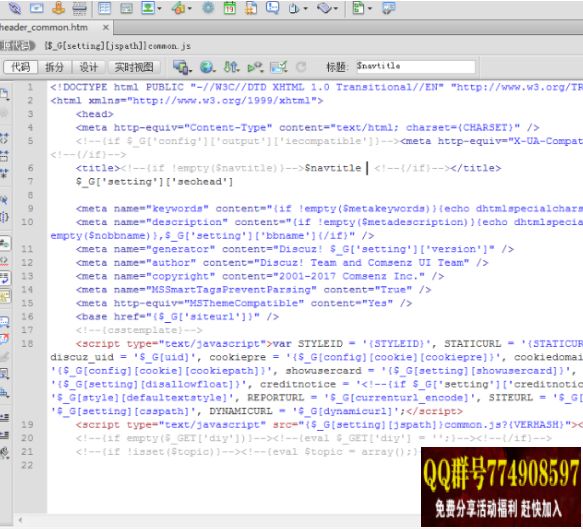Insert the date using the calendar icon
This screenshot has height=529, width=583.
230,7
